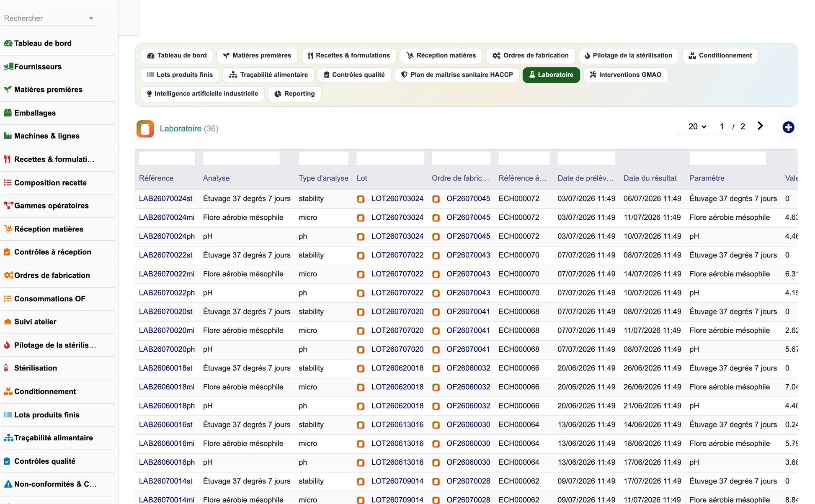Viewport: 815px width, 504px height.
Task: Switch to Intelligence artificielle industrielle tab
Action: pos(202,94)
